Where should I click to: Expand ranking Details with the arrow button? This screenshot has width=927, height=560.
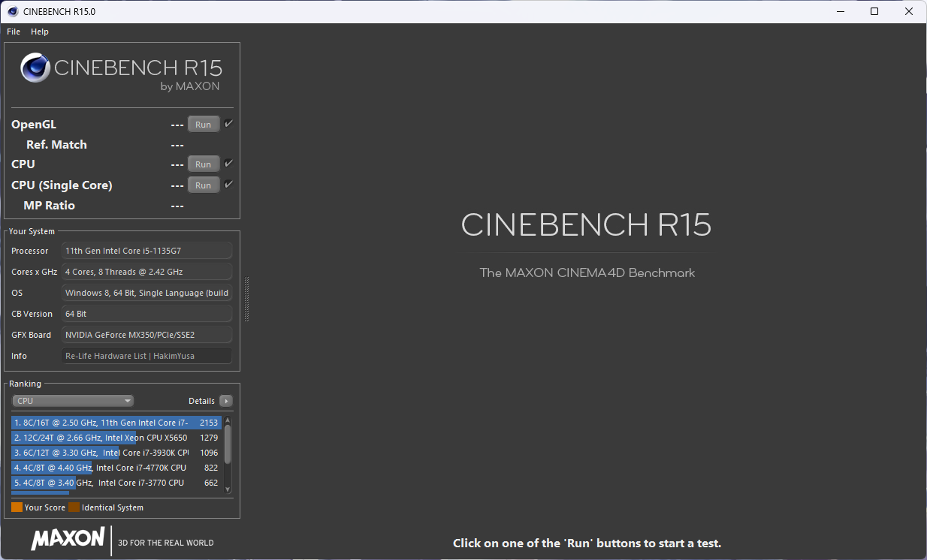(x=225, y=401)
